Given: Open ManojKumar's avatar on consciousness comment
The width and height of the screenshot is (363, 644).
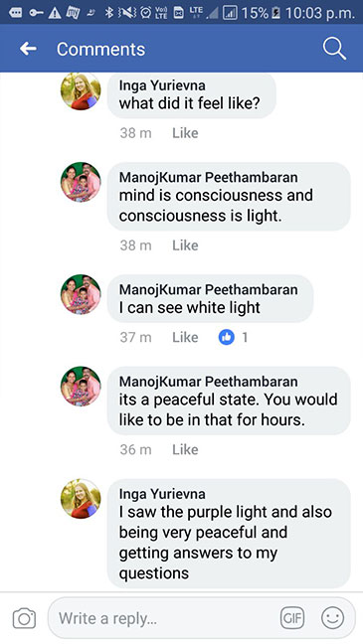Looking at the screenshot, I should click(81, 182).
